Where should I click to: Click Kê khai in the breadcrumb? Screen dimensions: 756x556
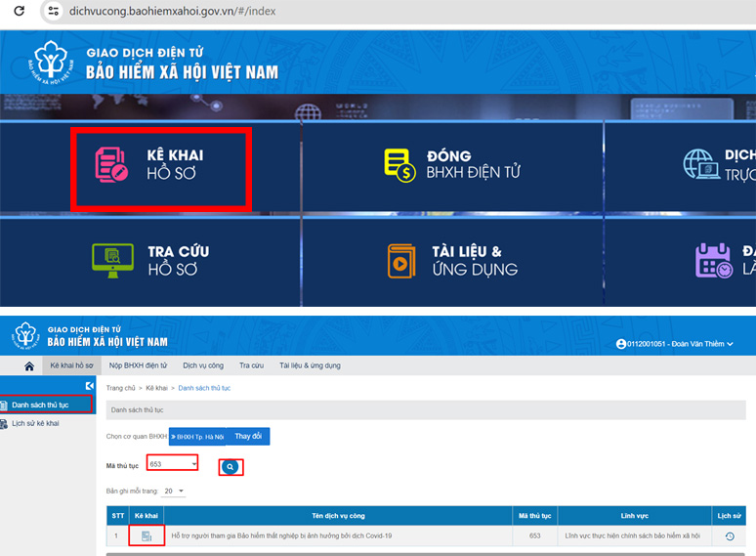click(156, 388)
